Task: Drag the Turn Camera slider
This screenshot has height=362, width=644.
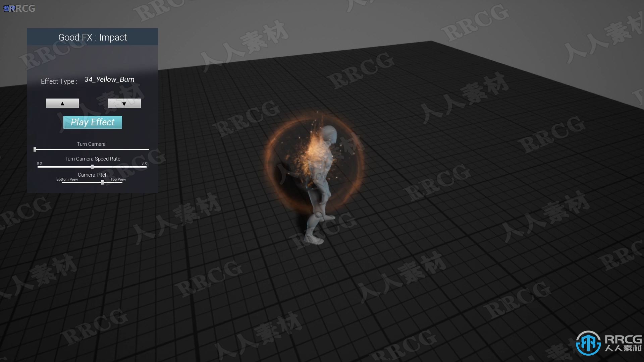Action: [x=35, y=150]
